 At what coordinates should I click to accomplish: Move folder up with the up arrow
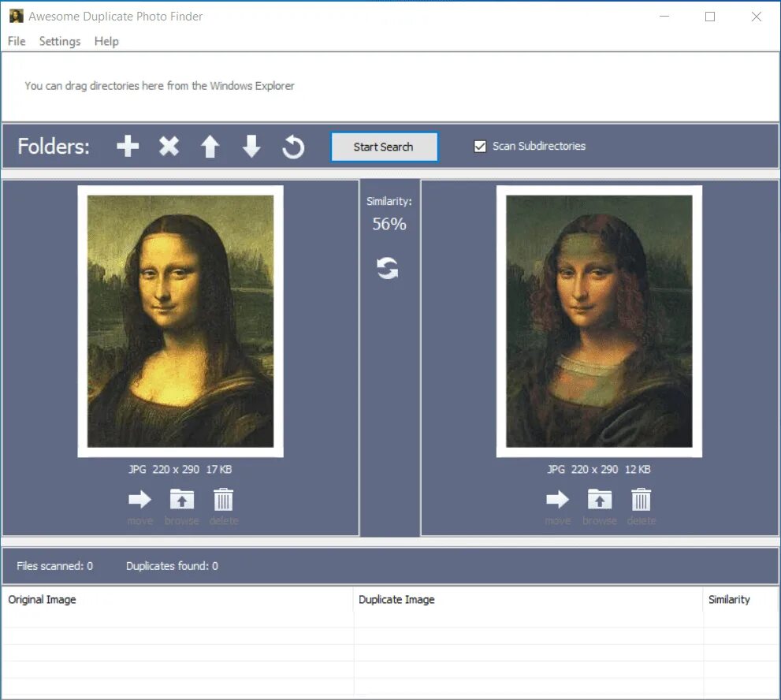[x=210, y=147]
